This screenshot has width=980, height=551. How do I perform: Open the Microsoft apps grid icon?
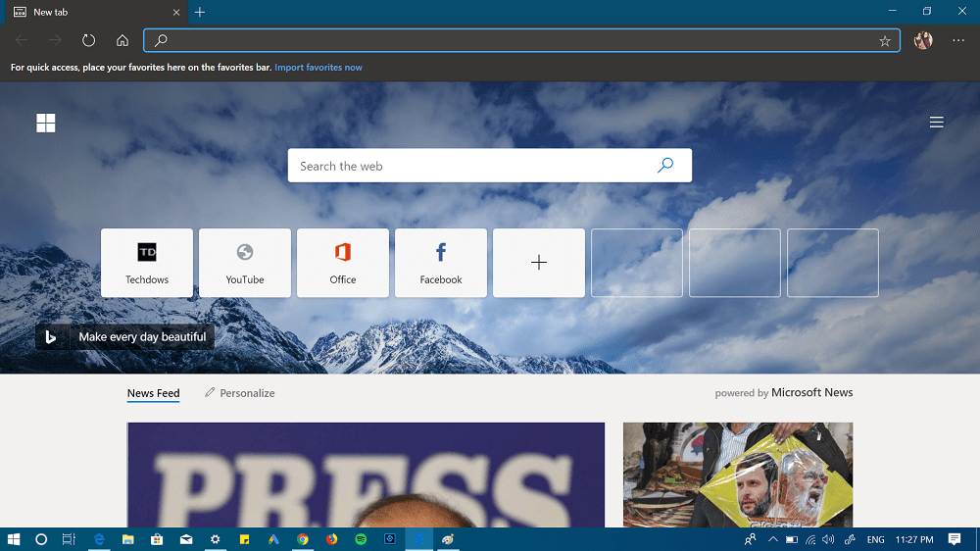pos(46,123)
